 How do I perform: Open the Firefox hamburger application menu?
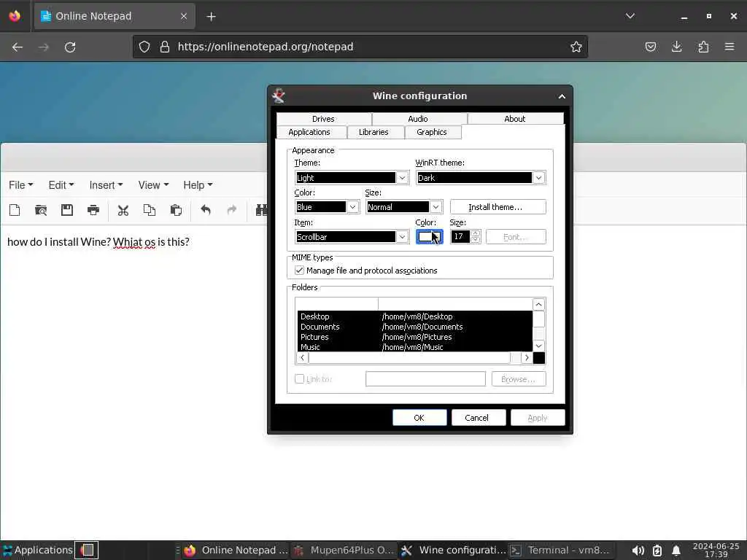point(729,47)
